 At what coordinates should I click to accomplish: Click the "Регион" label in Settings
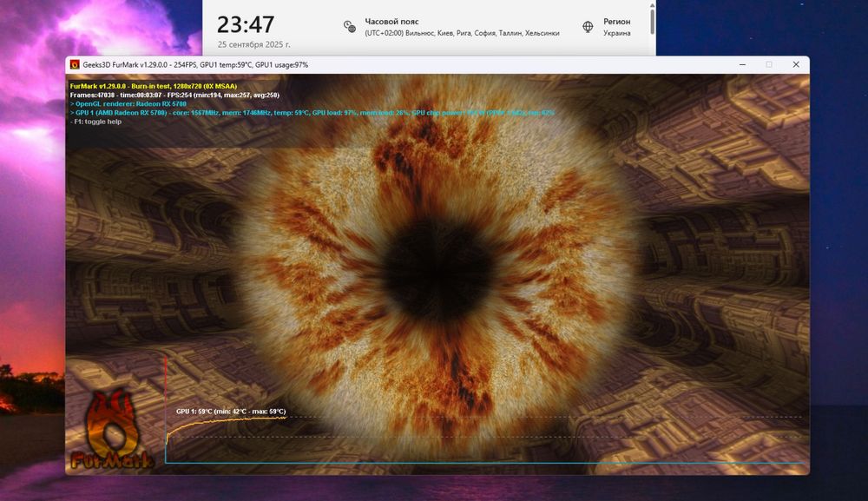click(x=616, y=22)
